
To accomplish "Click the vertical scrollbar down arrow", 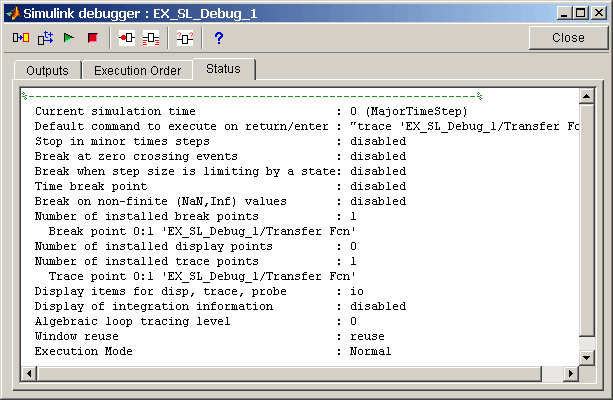I will [587, 357].
